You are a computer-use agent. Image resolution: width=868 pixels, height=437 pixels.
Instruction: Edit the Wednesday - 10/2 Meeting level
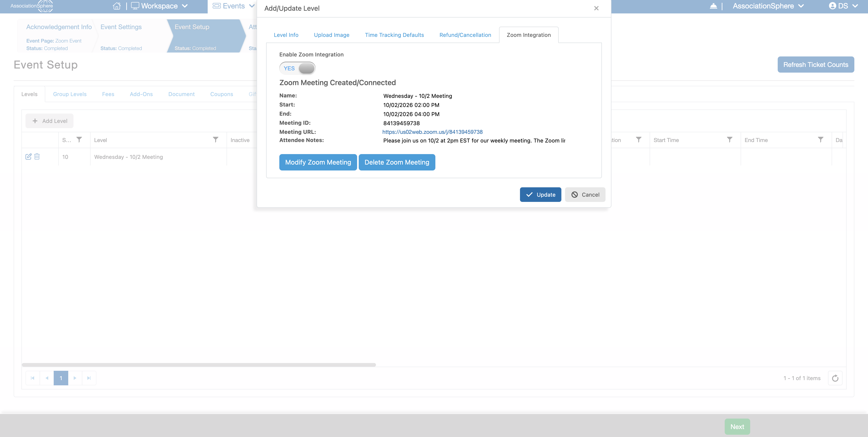[x=28, y=156]
